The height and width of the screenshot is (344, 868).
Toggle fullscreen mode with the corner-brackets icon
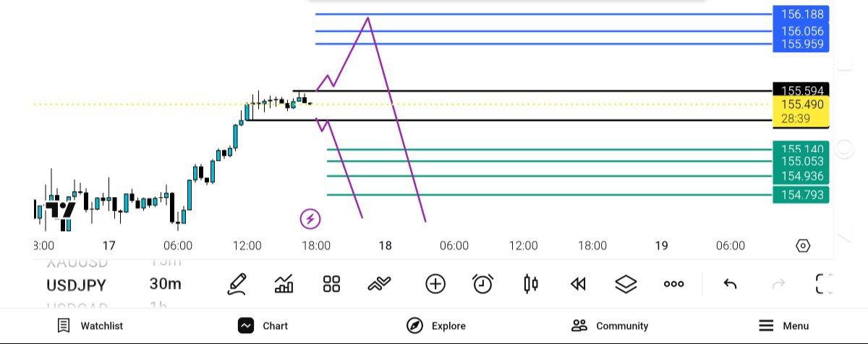point(823,284)
